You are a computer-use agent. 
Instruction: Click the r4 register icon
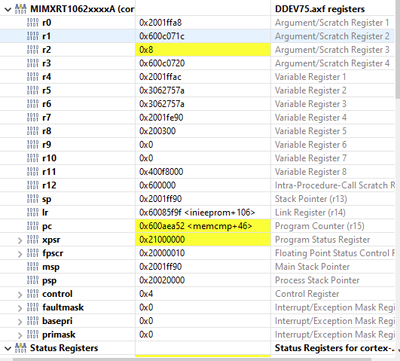pos(33,77)
